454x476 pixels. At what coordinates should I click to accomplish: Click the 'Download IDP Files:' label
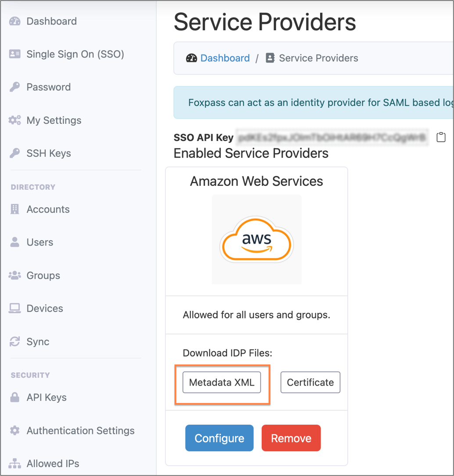[x=227, y=353]
